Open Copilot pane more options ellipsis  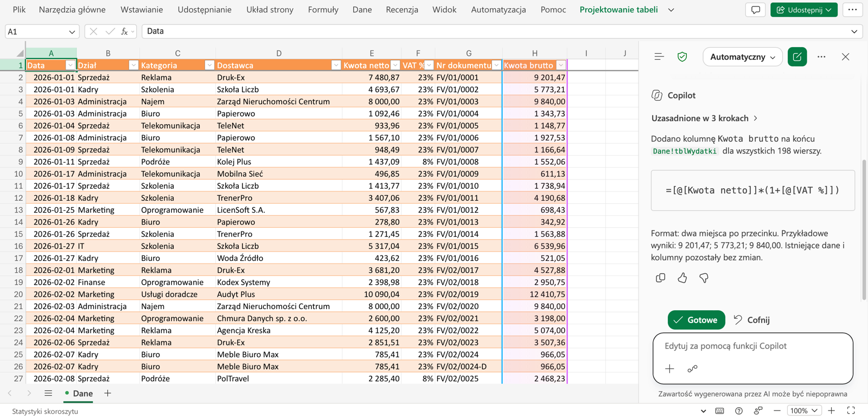coord(821,57)
